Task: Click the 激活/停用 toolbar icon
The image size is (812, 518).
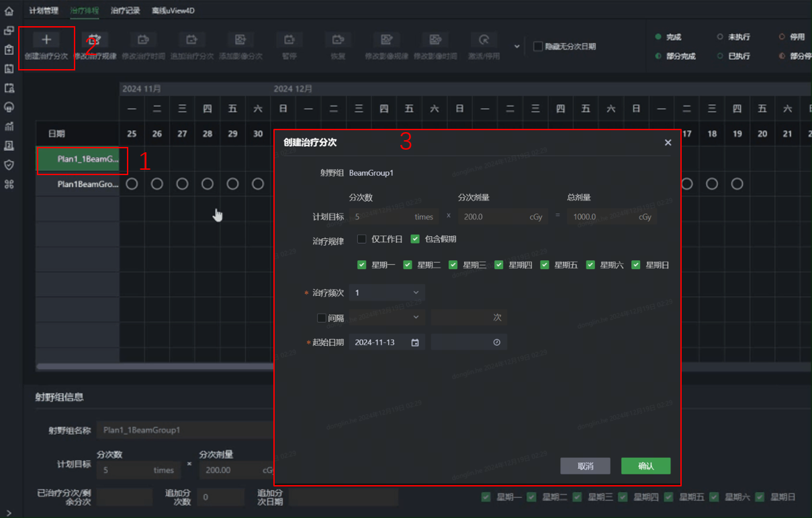Action: (484, 40)
